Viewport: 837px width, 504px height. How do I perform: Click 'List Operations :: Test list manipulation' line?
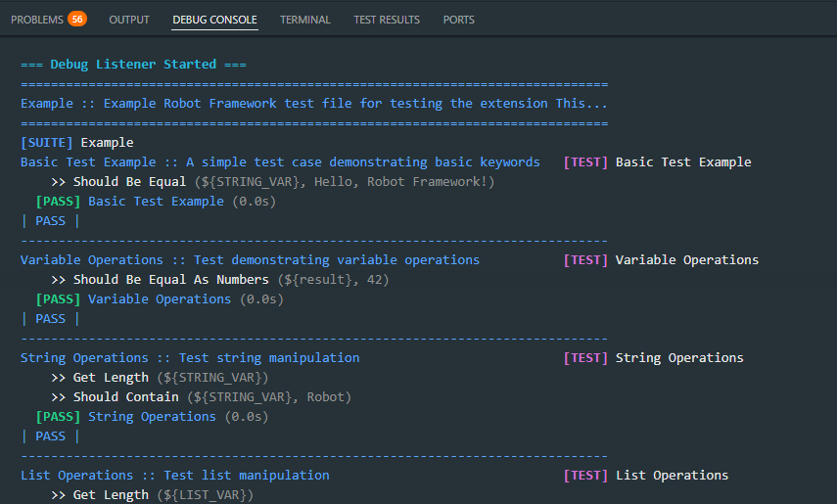(x=175, y=476)
